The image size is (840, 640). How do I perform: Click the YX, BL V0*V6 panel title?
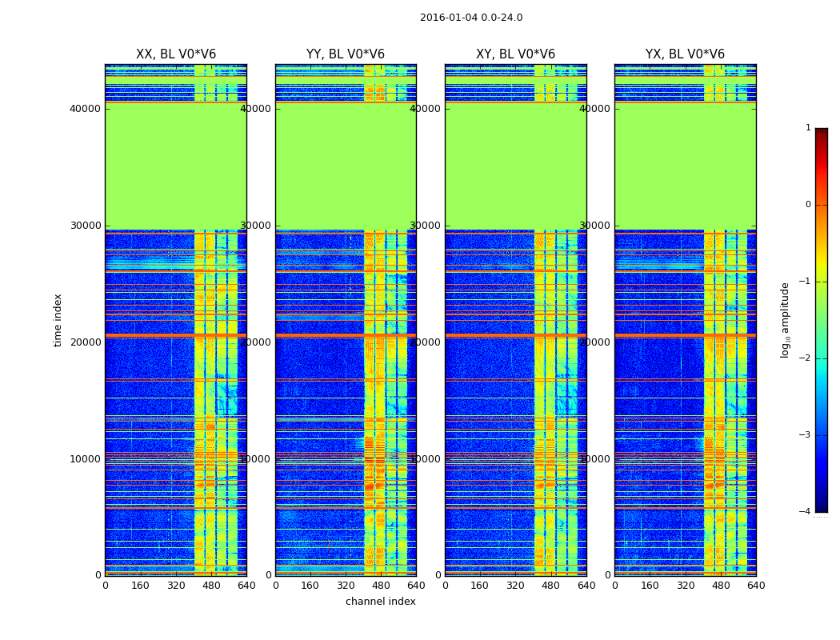pos(685,54)
